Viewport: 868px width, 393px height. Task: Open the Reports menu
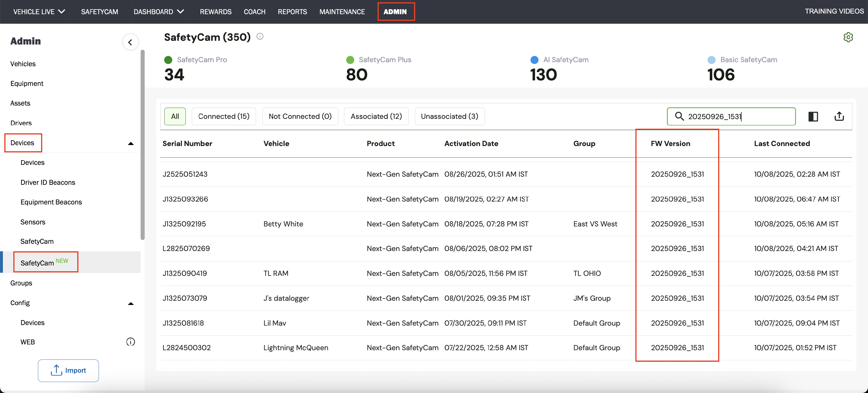(x=292, y=12)
